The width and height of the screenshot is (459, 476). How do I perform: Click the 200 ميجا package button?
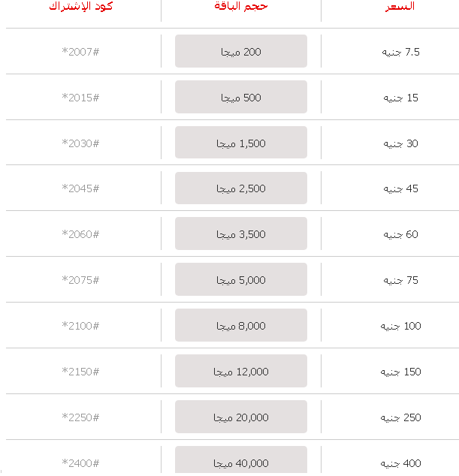[241, 52]
